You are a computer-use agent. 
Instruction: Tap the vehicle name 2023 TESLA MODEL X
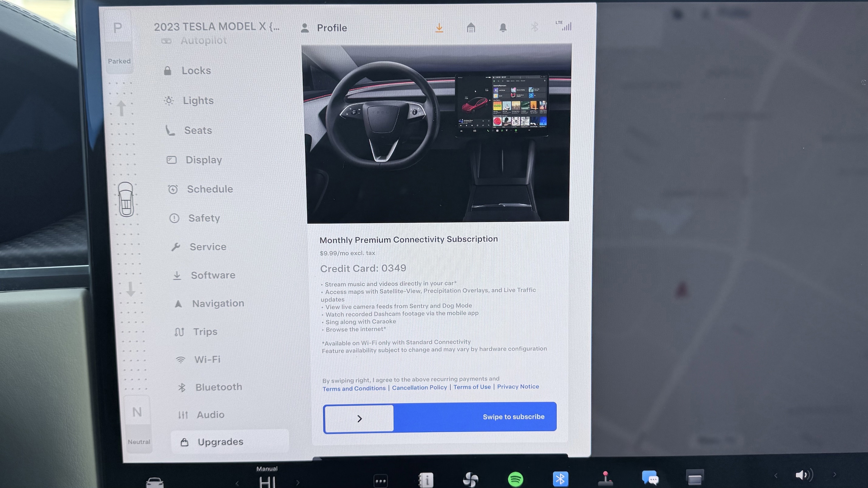217,27
